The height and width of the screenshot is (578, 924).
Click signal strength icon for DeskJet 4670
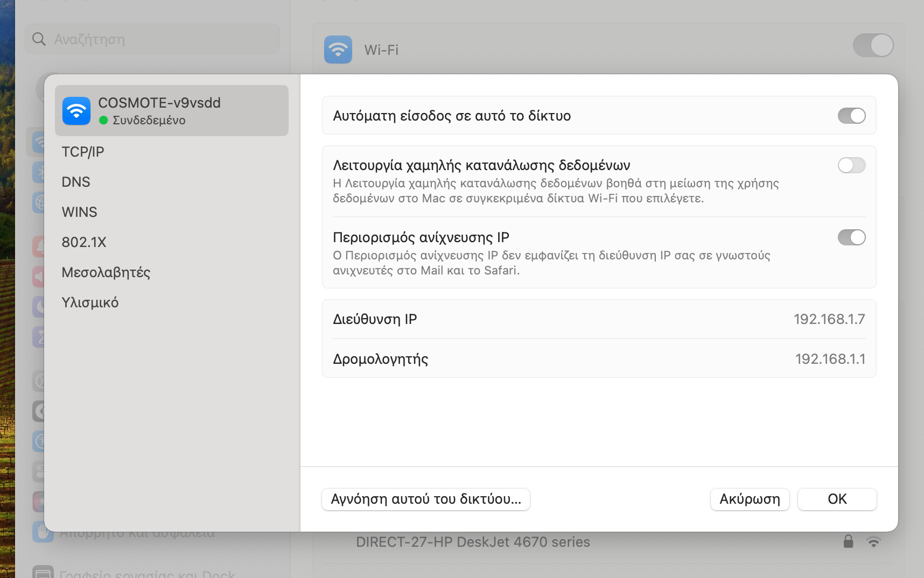click(x=873, y=542)
